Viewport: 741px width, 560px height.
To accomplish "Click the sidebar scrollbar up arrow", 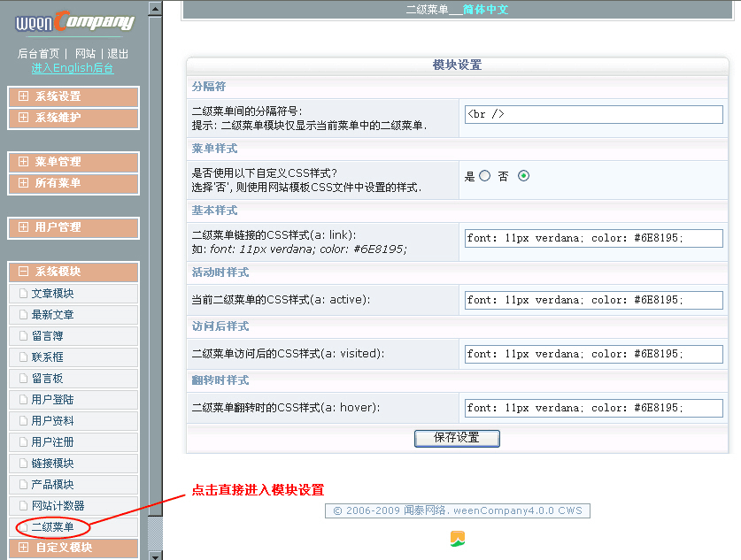I will tap(155, 9).
